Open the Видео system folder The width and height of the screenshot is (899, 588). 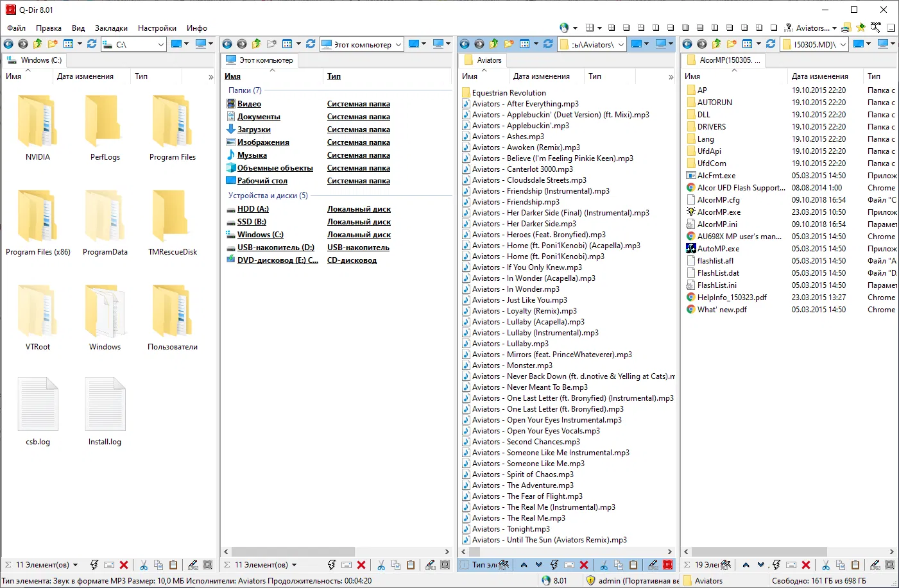click(249, 104)
